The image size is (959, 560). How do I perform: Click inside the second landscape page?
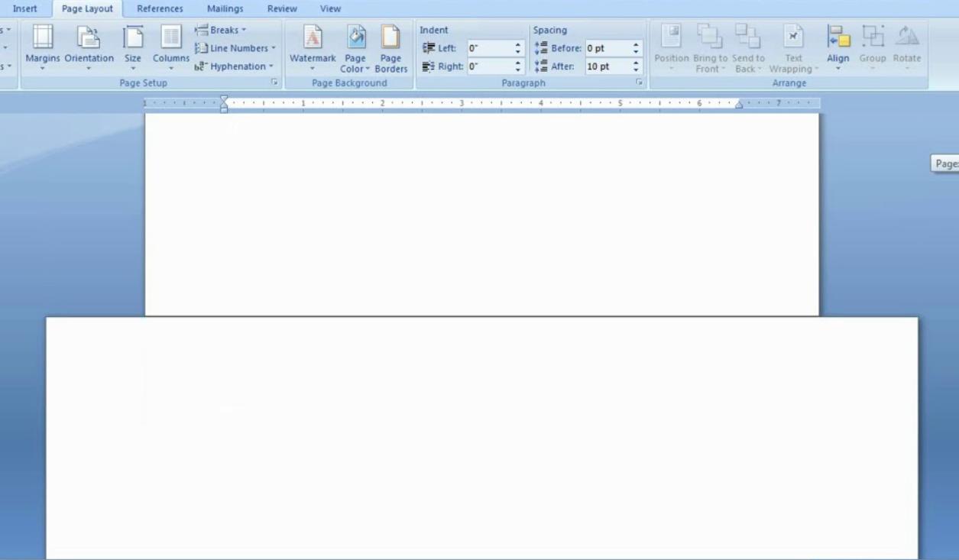pyautogui.click(x=481, y=438)
